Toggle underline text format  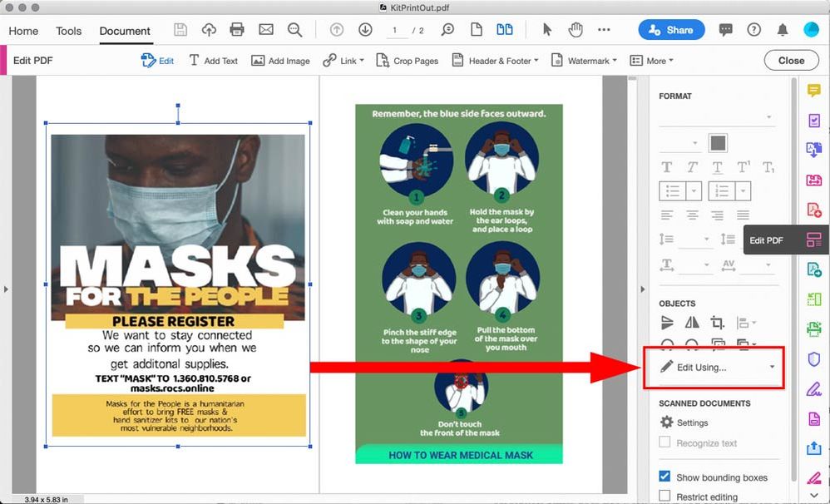[717, 168]
